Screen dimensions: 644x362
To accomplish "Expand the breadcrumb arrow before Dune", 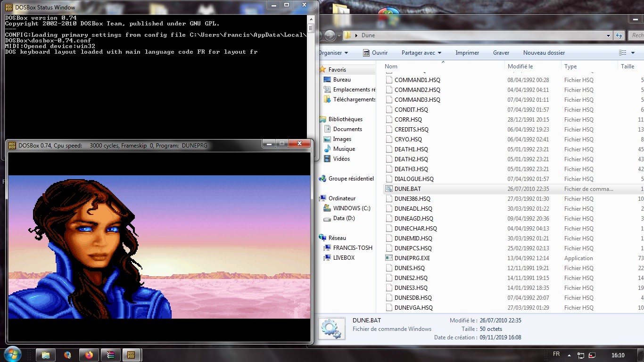I will click(356, 35).
